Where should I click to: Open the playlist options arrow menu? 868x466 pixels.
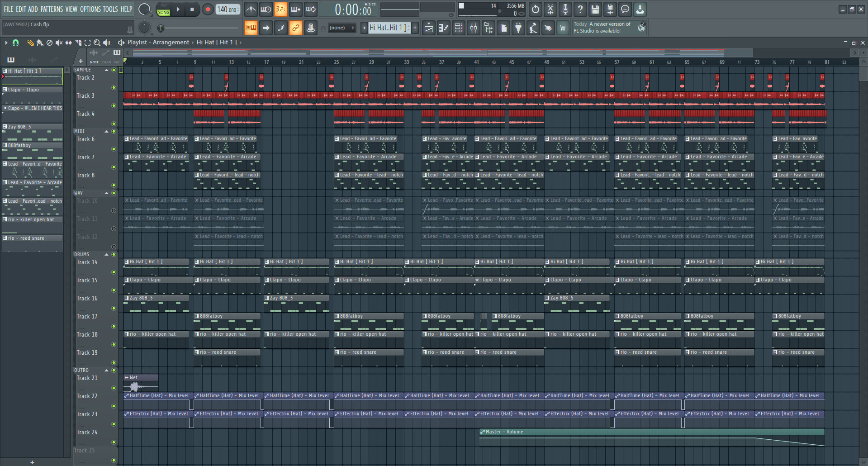pyautogui.click(x=6, y=43)
